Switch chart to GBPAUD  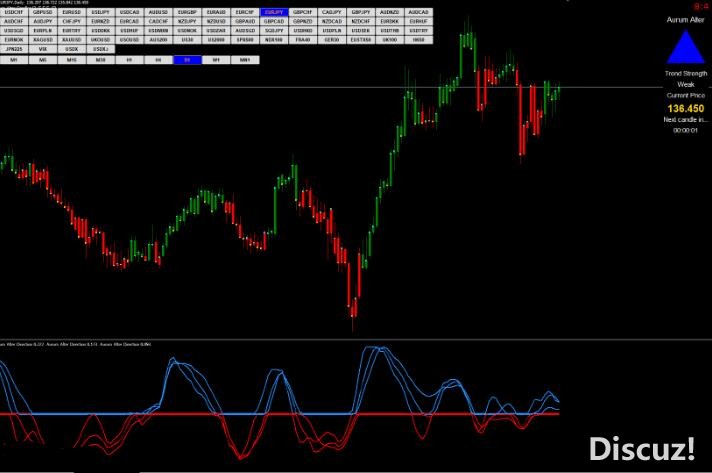point(245,21)
